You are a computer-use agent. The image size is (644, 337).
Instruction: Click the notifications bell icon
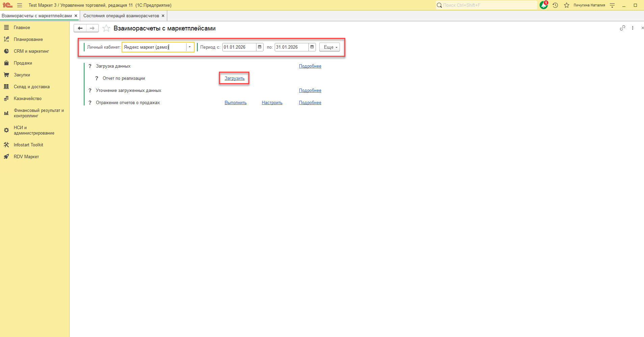pyautogui.click(x=543, y=5)
